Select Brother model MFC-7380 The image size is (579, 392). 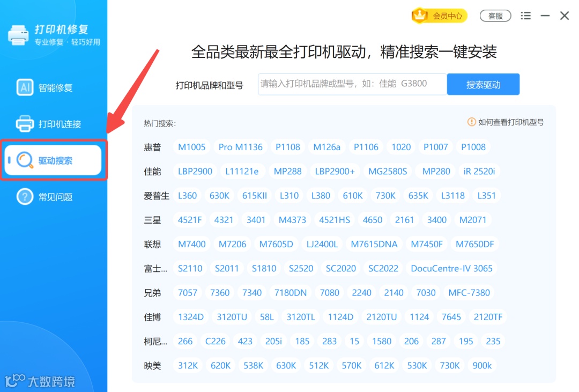click(469, 293)
